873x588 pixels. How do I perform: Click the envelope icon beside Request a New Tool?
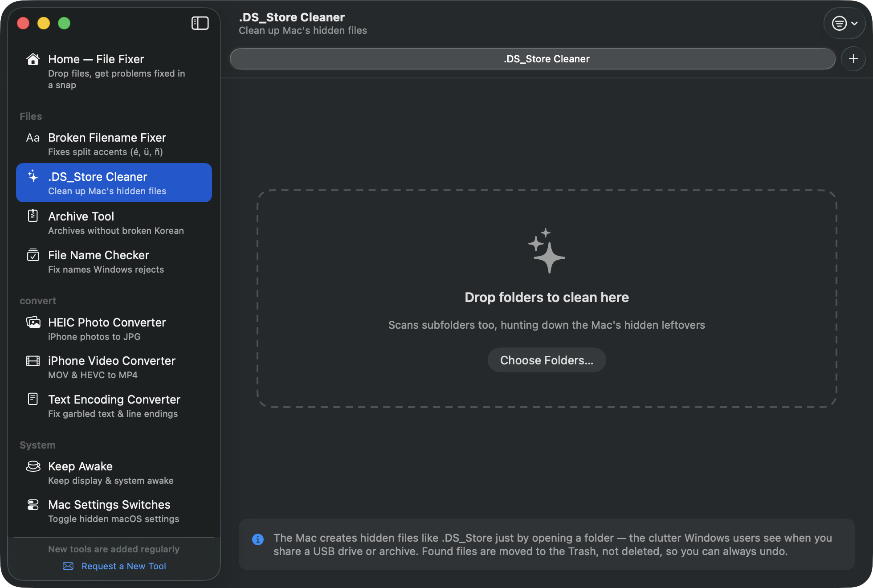pos(68,566)
